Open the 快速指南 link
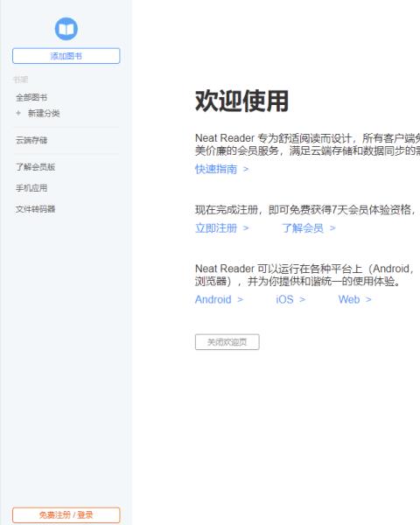Image resolution: width=420 pixels, height=525 pixels. [221, 169]
